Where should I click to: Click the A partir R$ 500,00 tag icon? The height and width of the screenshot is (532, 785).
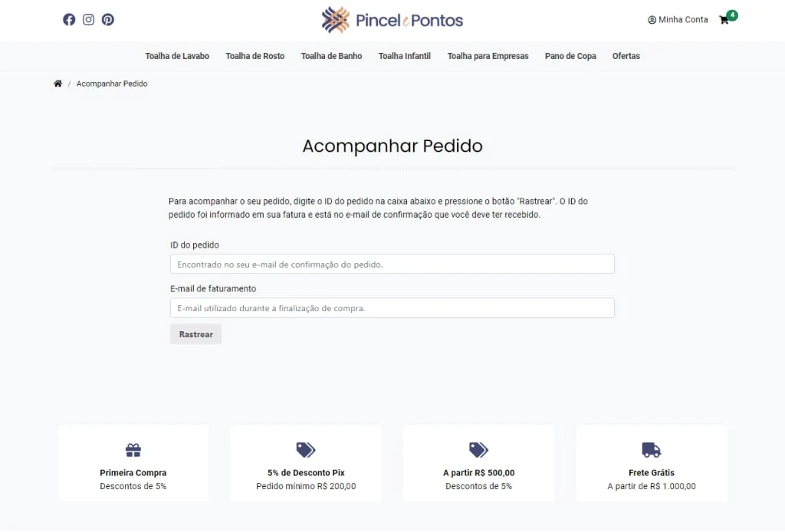[x=478, y=450]
